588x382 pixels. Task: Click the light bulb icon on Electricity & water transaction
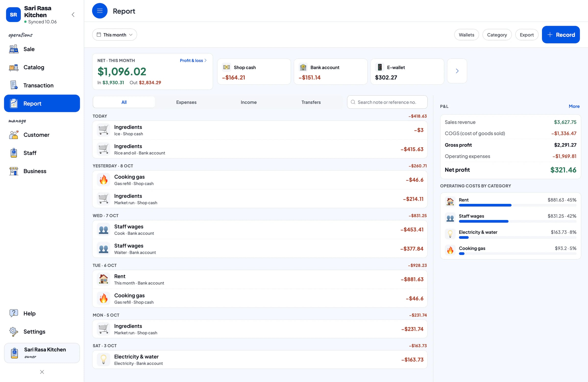104,359
